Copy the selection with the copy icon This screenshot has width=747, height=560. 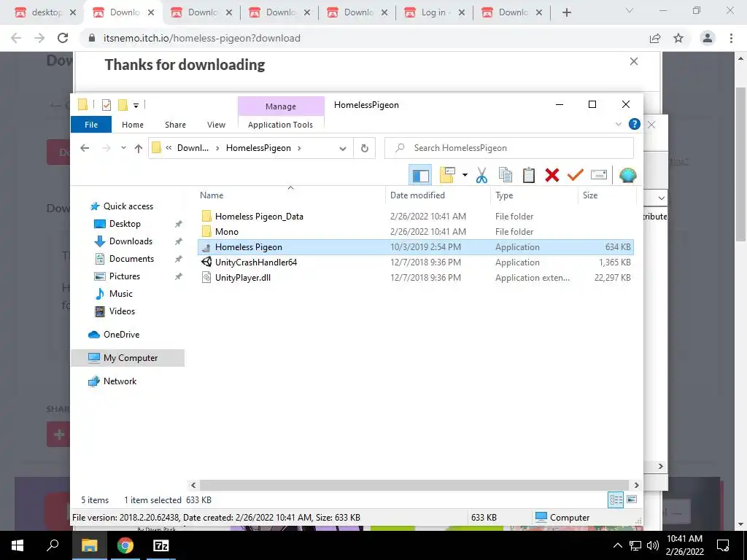(505, 175)
